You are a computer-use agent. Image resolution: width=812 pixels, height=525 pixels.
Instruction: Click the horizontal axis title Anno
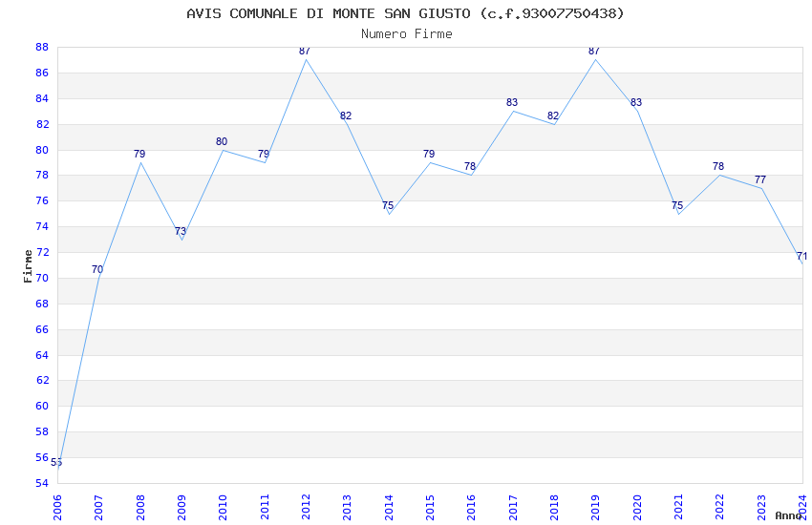(788, 515)
